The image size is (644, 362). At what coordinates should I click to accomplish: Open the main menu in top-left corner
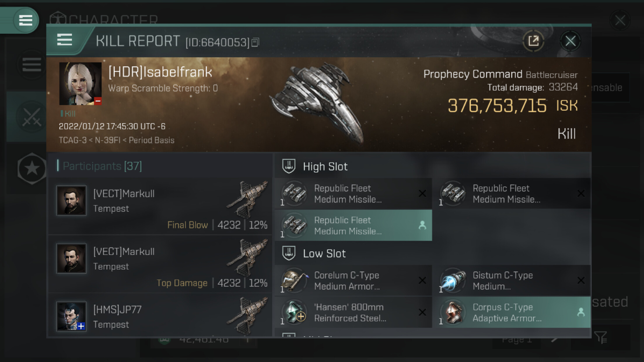click(x=25, y=20)
